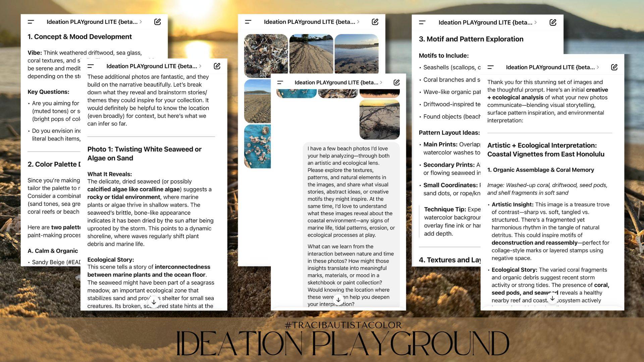This screenshot has height=362, width=644.
Task: Tap scroll-down arrow in beach photos prompt window
Action: [x=338, y=300]
